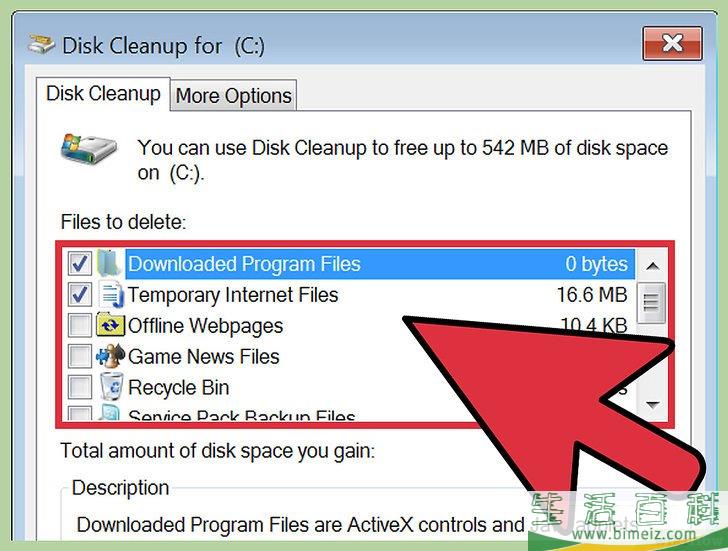Click the Service Pack Backup Files icon

110,413
